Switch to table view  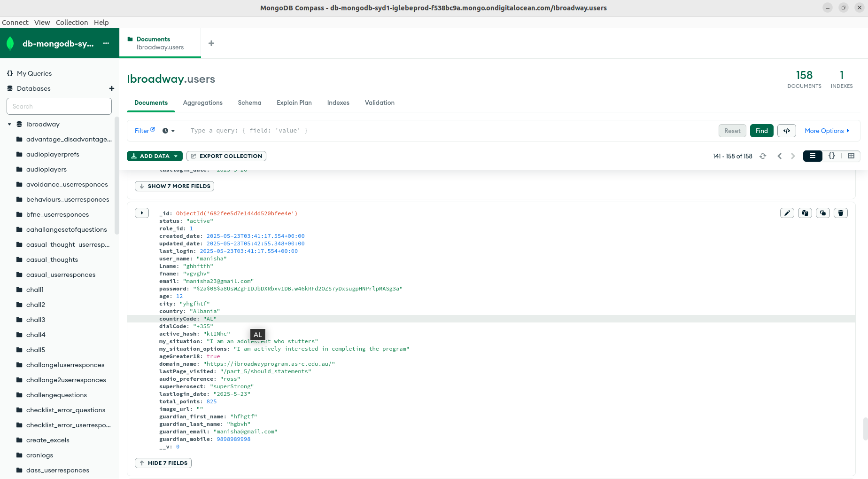pos(851,156)
